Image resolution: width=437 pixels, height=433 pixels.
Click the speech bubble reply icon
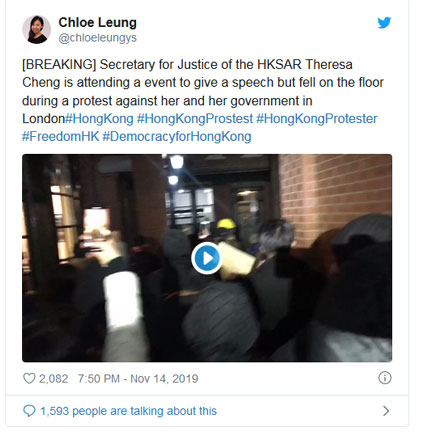click(x=29, y=411)
